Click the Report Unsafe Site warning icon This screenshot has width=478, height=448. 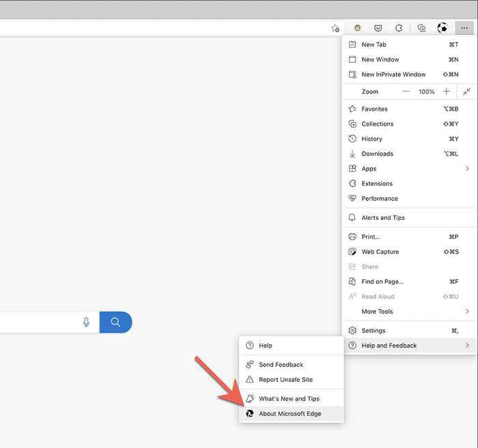(x=250, y=380)
